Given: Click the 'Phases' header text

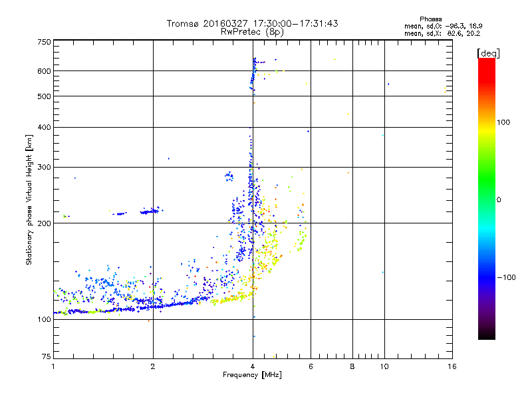Looking at the screenshot, I should pos(430,19).
